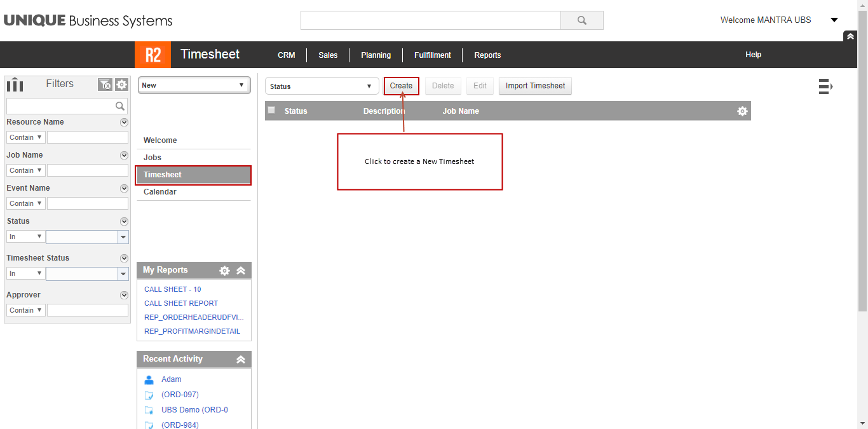
Task: Open My Reports settings gear
Action: pyautogui.click(x=224, y=271)
